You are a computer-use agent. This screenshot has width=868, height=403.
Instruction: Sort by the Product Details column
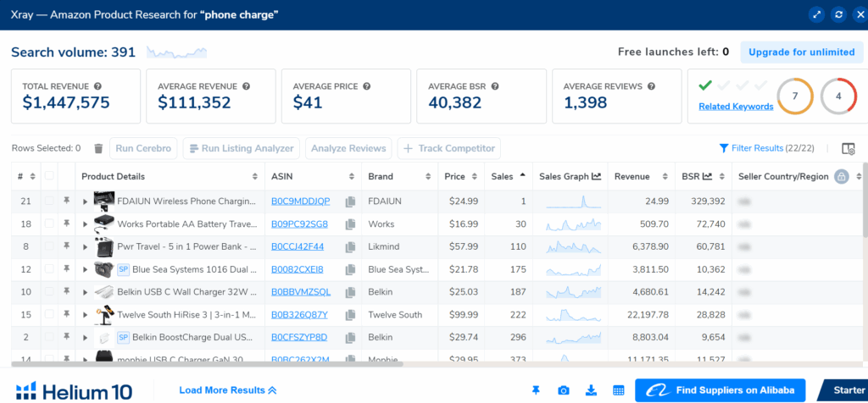[x=254, y=177]
